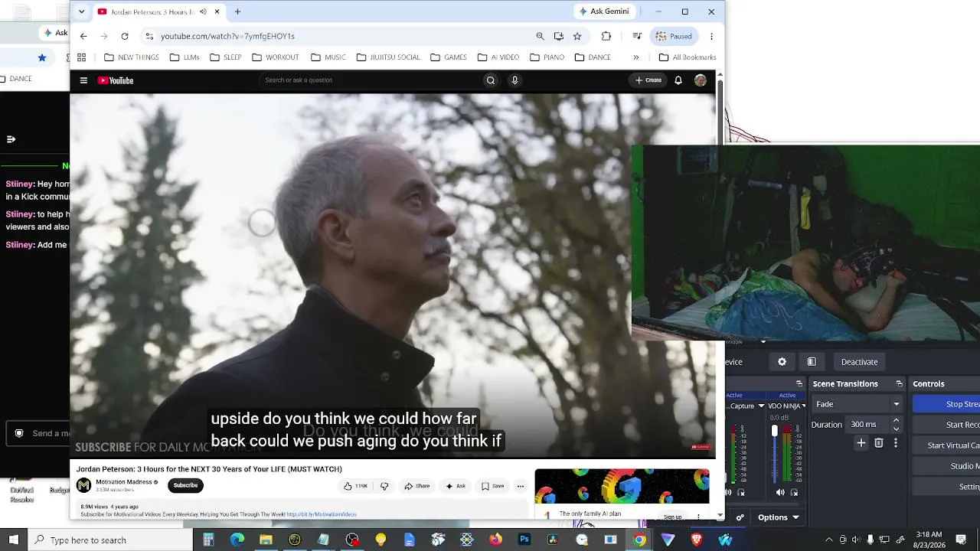Toggle monitoring headphones for VDO NINJA

click(x=794, y=492)
